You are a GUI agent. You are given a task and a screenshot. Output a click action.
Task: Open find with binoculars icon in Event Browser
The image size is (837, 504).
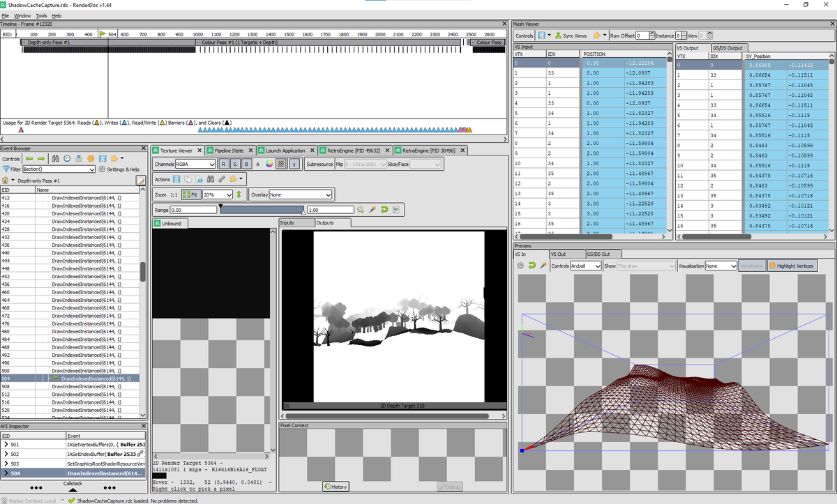[55, 158]
